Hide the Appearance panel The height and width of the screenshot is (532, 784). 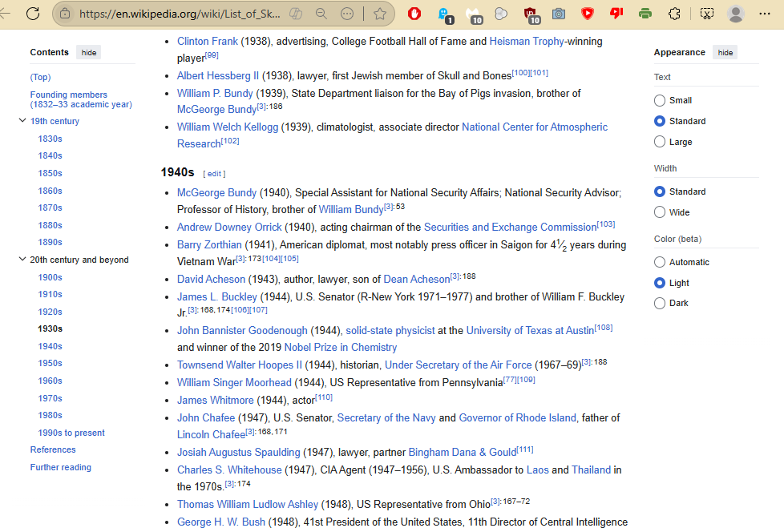[725, 52]
